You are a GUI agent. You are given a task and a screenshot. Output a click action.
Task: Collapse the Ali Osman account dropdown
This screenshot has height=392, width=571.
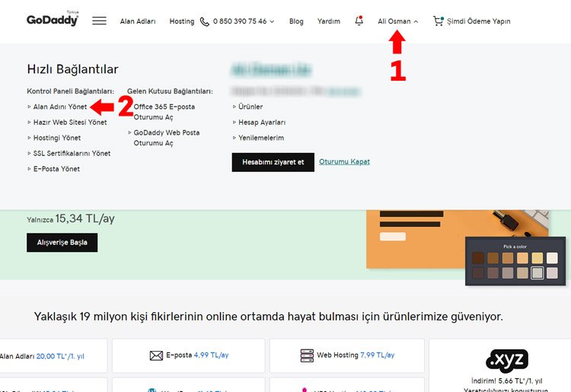[x=397, y=21]
